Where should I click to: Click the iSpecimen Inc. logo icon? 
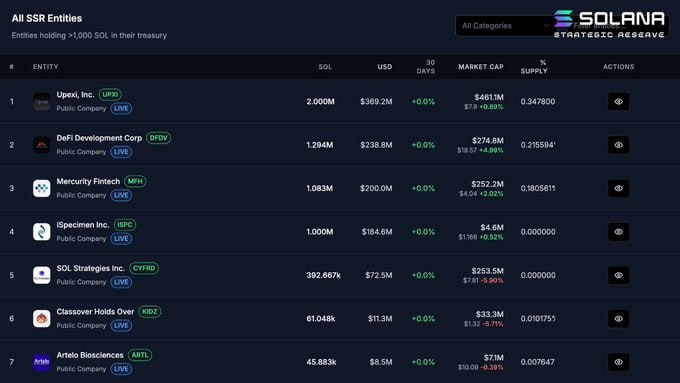42,232
